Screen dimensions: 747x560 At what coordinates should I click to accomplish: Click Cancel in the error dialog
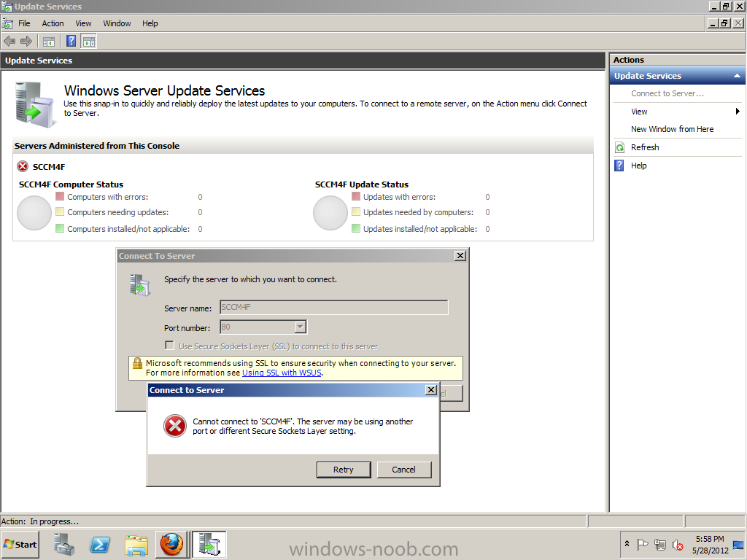tap(404, 470)
